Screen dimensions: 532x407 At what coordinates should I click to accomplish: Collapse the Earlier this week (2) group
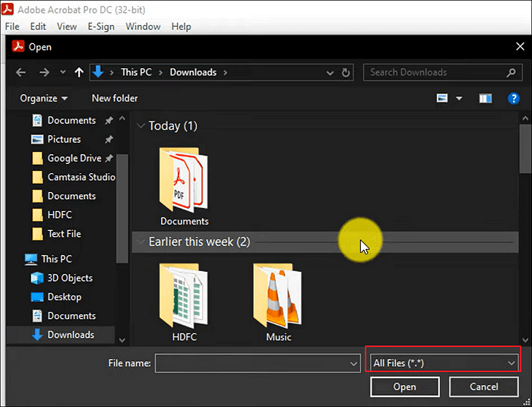[x=140, y=242]
